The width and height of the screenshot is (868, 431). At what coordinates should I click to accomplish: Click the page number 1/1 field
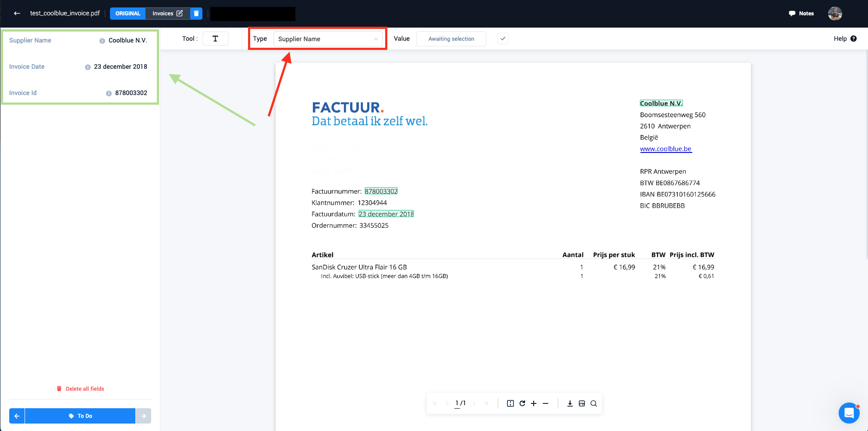[460, 403]
